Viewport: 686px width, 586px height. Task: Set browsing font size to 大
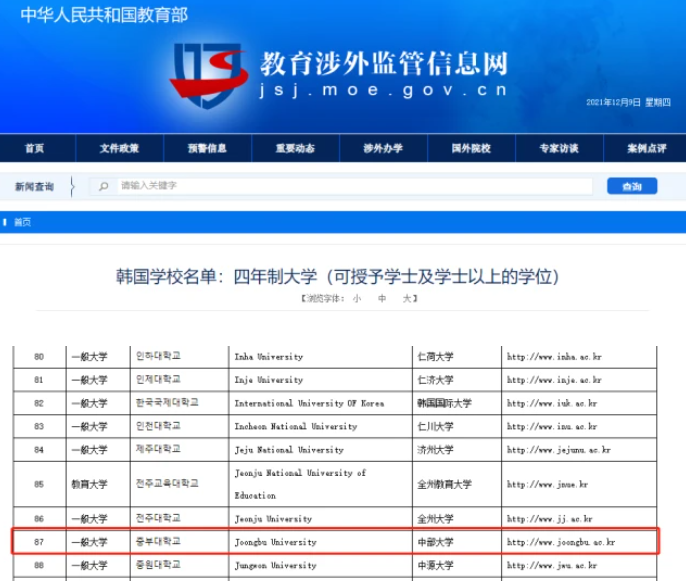(x=407, y=298)
